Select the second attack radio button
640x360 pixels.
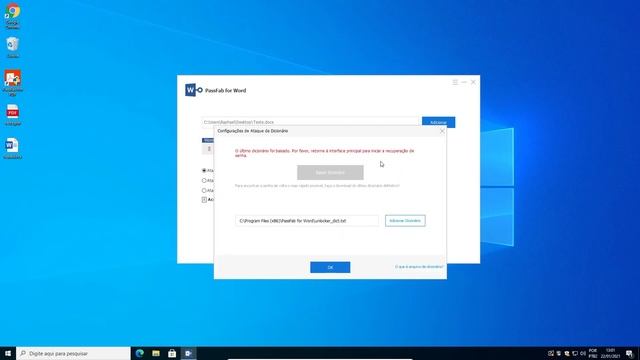coord(204,180)
